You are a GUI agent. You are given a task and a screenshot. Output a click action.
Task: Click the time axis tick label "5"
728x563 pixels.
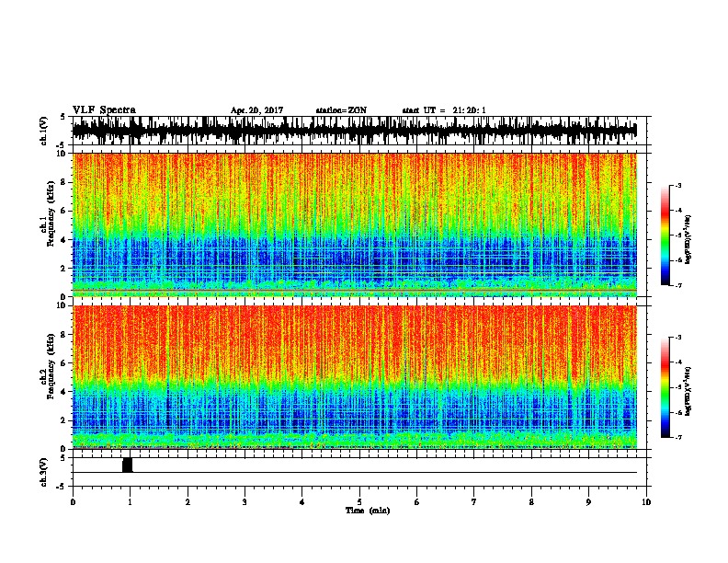coord(359,502)
